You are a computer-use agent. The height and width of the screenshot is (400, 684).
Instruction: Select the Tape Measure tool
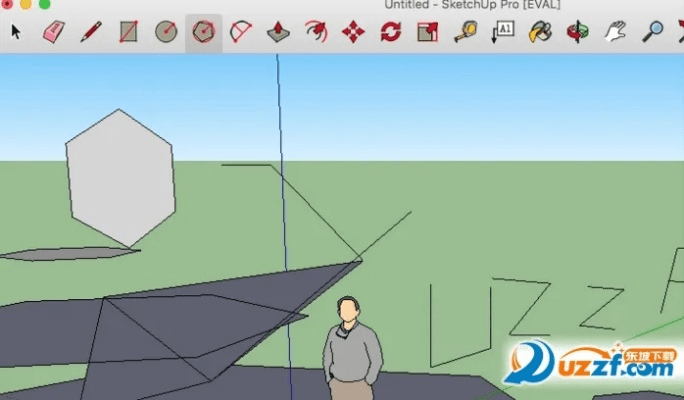(465, 32)
